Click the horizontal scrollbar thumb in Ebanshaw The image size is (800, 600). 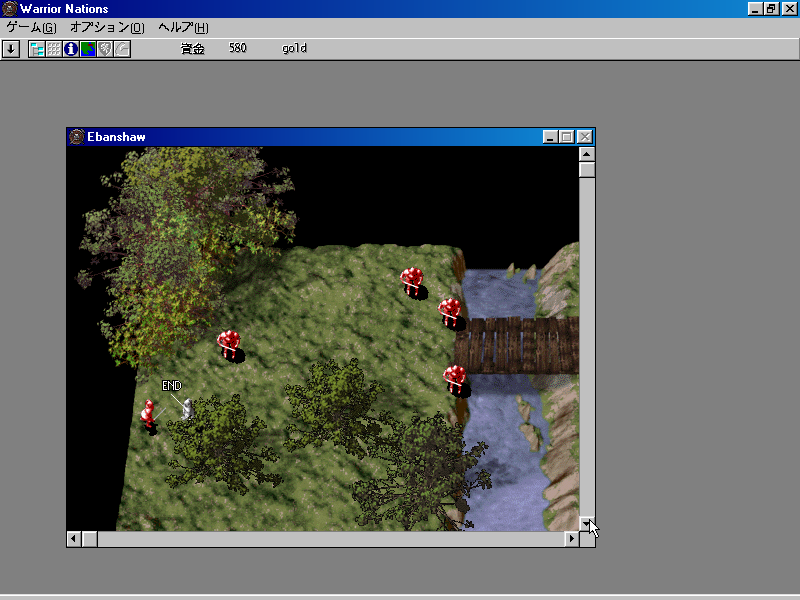coord(90,539)
